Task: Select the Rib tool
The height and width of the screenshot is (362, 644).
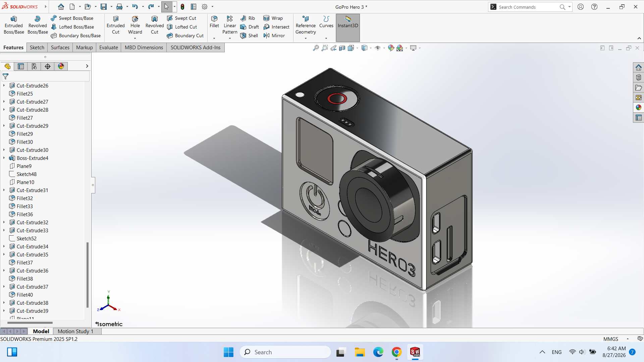Action: [248, 18]
